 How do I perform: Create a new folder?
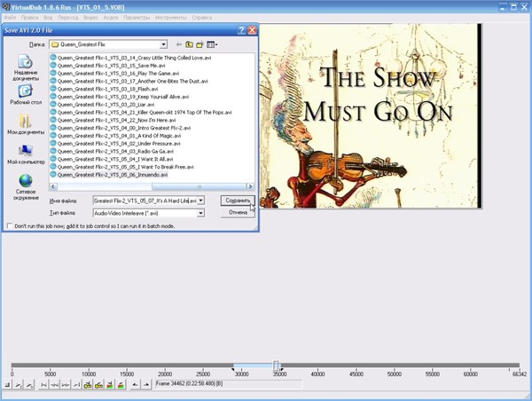pos(199,44)
